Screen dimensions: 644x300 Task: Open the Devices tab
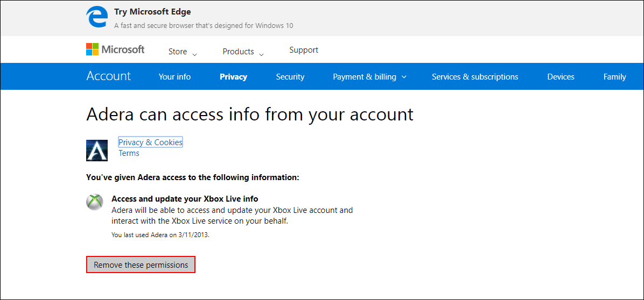click(x=561, y=77)
